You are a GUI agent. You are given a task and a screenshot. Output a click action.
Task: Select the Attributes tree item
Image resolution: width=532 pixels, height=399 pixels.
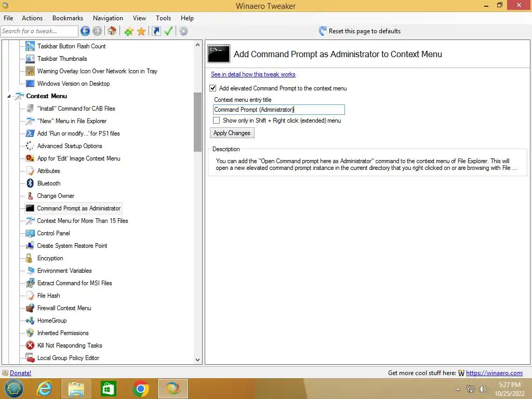48,171
